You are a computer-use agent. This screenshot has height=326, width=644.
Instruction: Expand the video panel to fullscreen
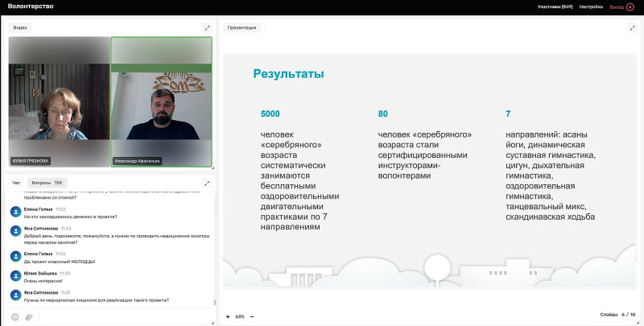point(207,28)
